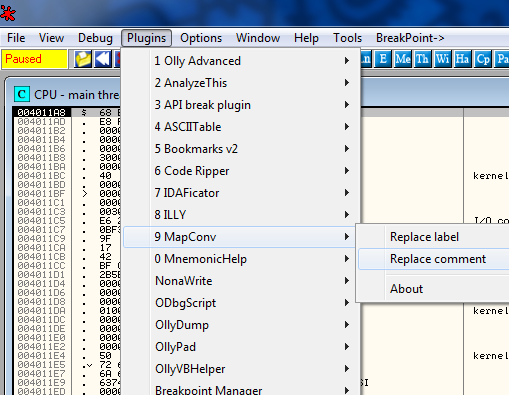Click the OllyPad submenu arrow

pyautogui.click(x=347, y=347)
